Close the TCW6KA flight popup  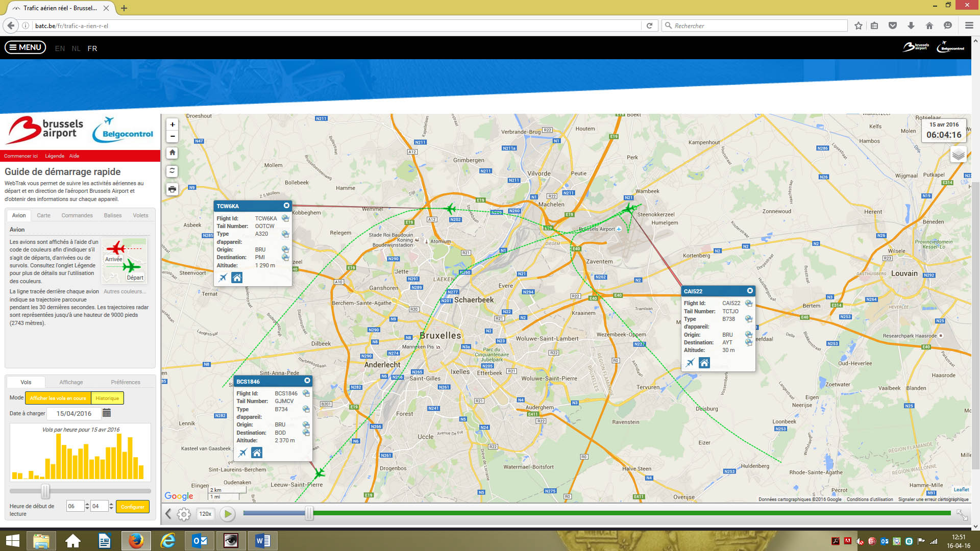coord(286,206)
